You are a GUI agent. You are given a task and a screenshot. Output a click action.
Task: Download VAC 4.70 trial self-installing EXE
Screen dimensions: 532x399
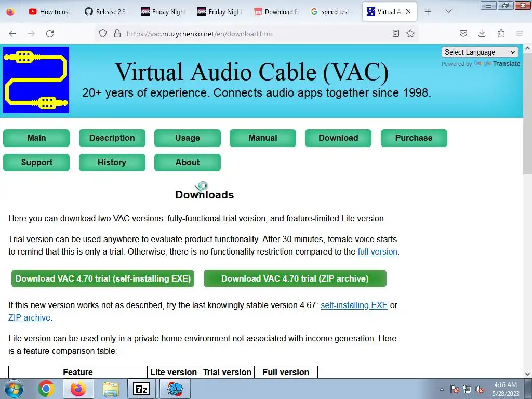[x=103, y=278]
